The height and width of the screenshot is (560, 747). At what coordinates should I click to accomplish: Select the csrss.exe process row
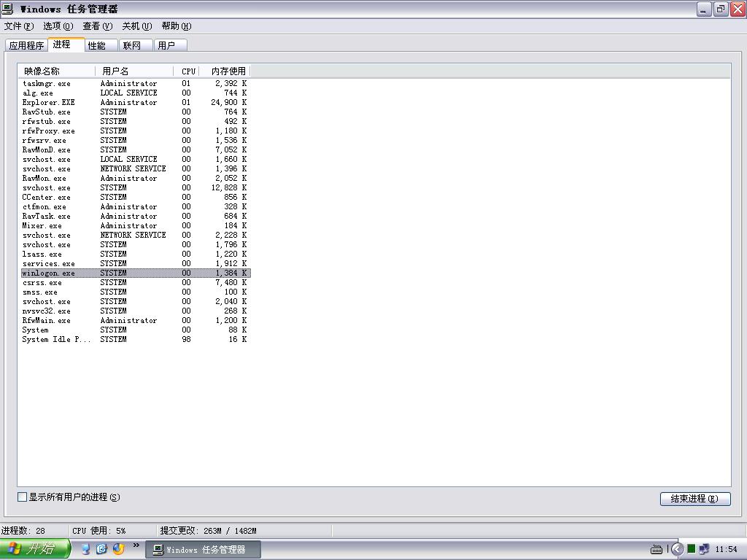(135, 283)
